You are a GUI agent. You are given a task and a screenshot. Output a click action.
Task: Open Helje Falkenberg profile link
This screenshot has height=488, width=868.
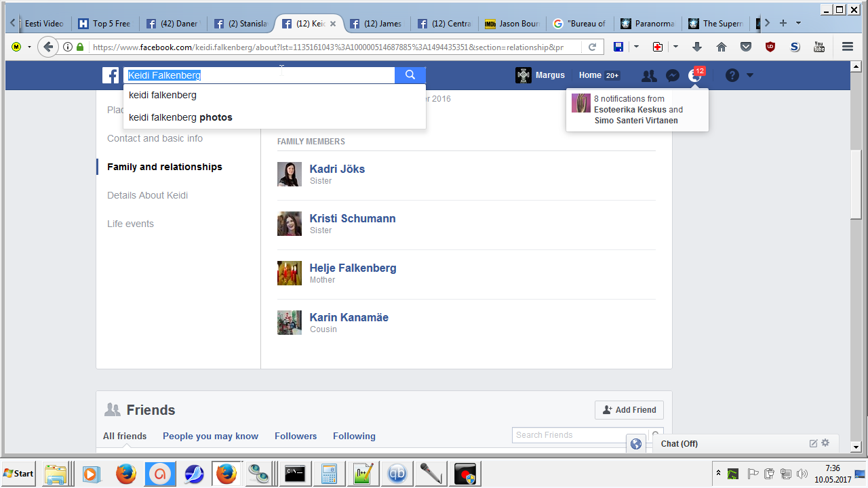pyautogui.click(x=353, y=268)
